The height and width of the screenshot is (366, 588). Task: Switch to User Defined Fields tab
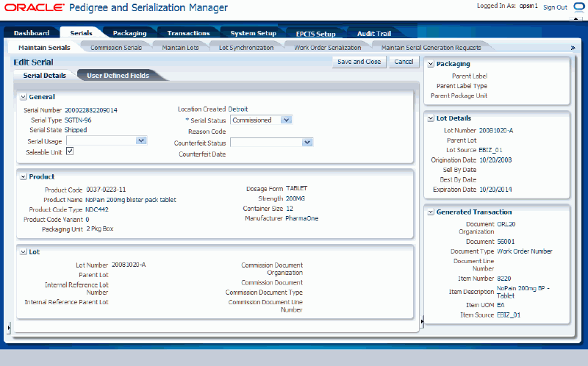(118, 76)
